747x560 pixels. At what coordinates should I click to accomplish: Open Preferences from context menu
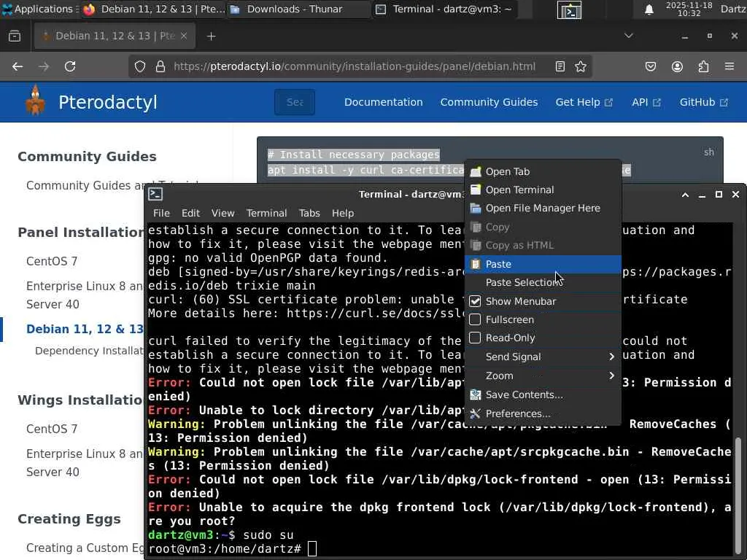(x=543, y=414)
